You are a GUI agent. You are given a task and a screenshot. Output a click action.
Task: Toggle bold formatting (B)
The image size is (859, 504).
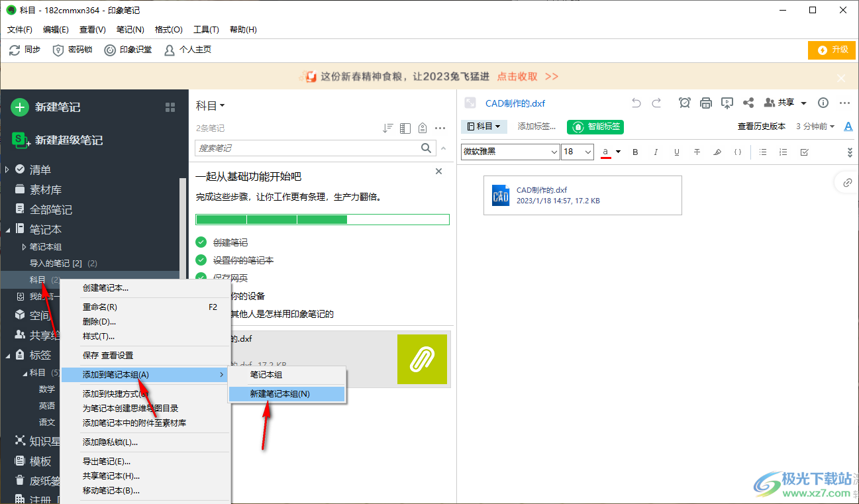[635, 152]
